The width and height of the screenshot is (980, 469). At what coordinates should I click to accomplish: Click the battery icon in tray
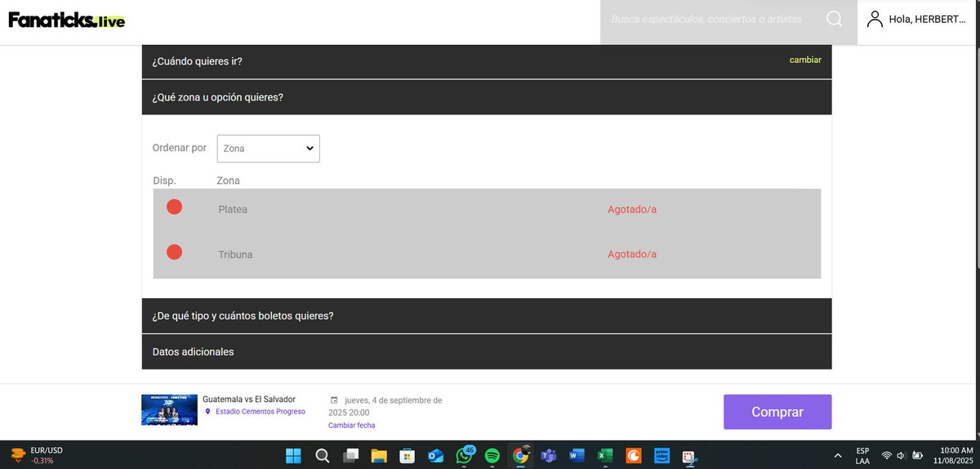coord(918,455)
